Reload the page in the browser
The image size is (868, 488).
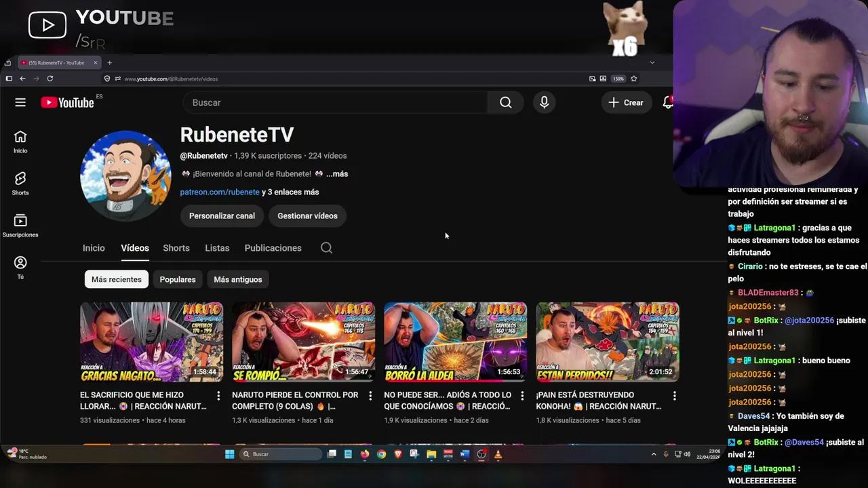pos(50,79)
